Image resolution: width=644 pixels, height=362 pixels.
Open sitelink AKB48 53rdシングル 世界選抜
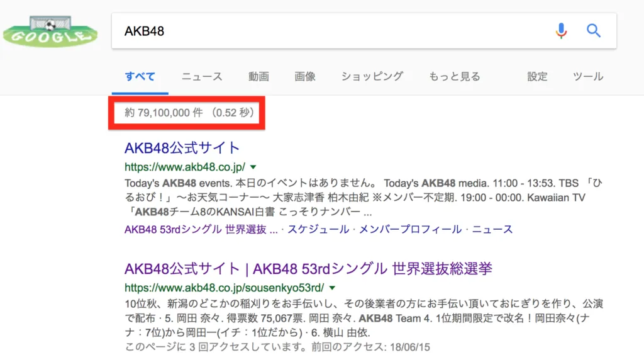pos(201,229)
